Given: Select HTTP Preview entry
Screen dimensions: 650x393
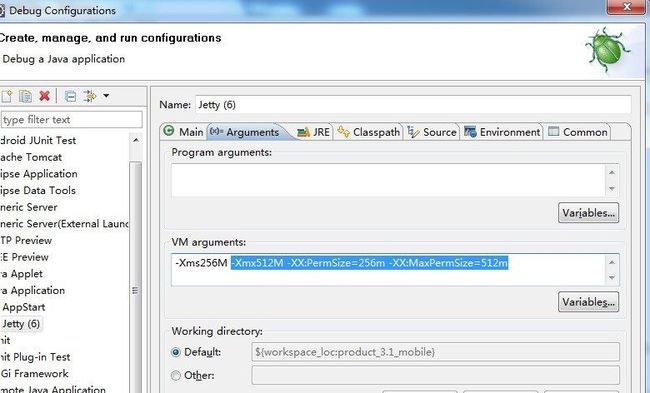Looking at the screenshot, I should pyautogui.click(x=26, y=240).
